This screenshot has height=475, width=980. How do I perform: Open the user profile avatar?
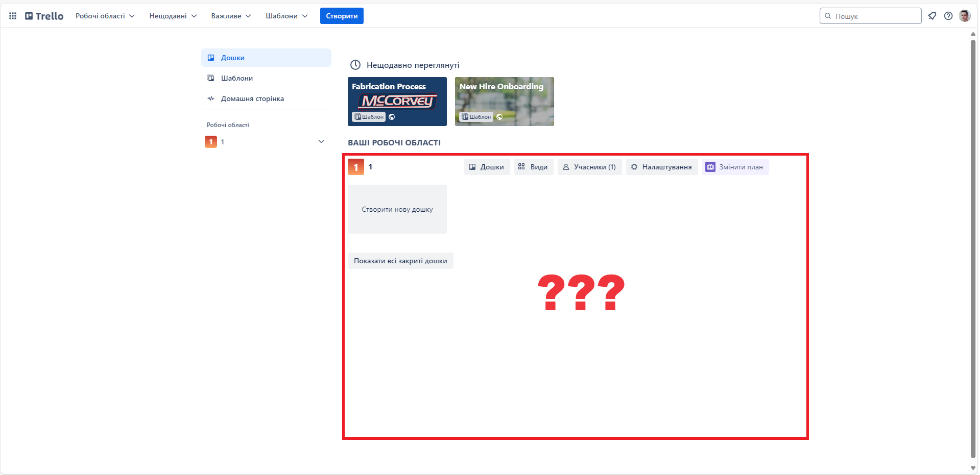click(x=965, y=16)
